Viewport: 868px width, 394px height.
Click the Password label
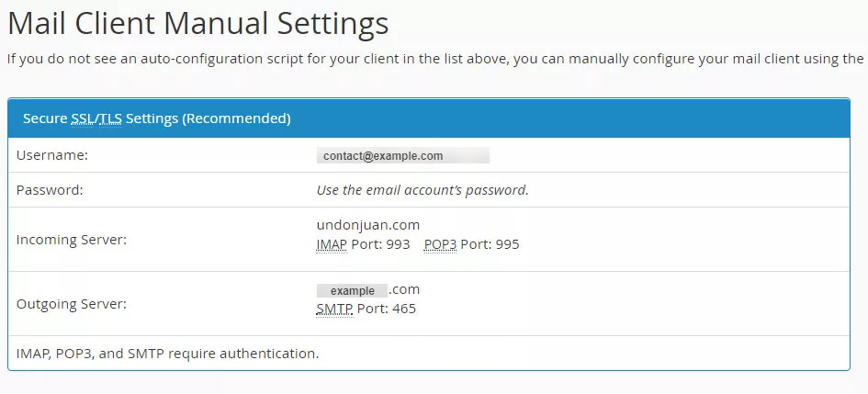pyautogui.click(x=50, y=190)
